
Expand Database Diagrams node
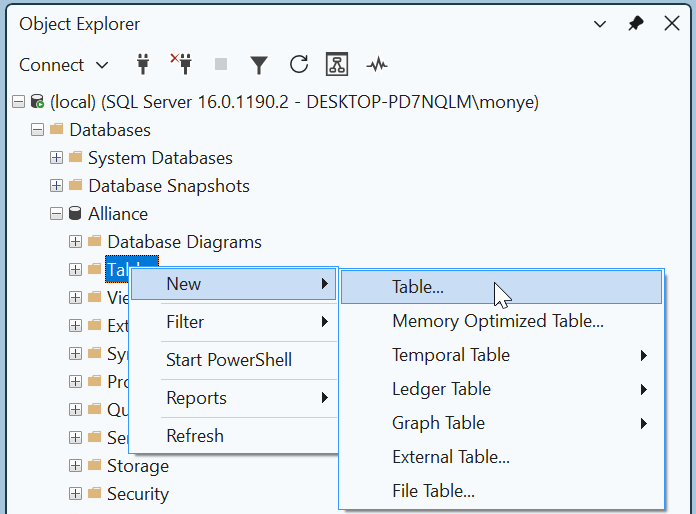tap(75, 241)
